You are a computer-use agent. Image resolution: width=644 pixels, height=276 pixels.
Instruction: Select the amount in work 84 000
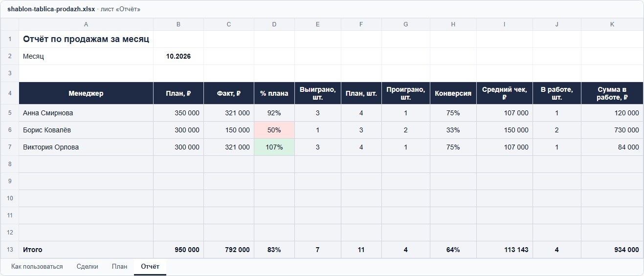(612, 147)
